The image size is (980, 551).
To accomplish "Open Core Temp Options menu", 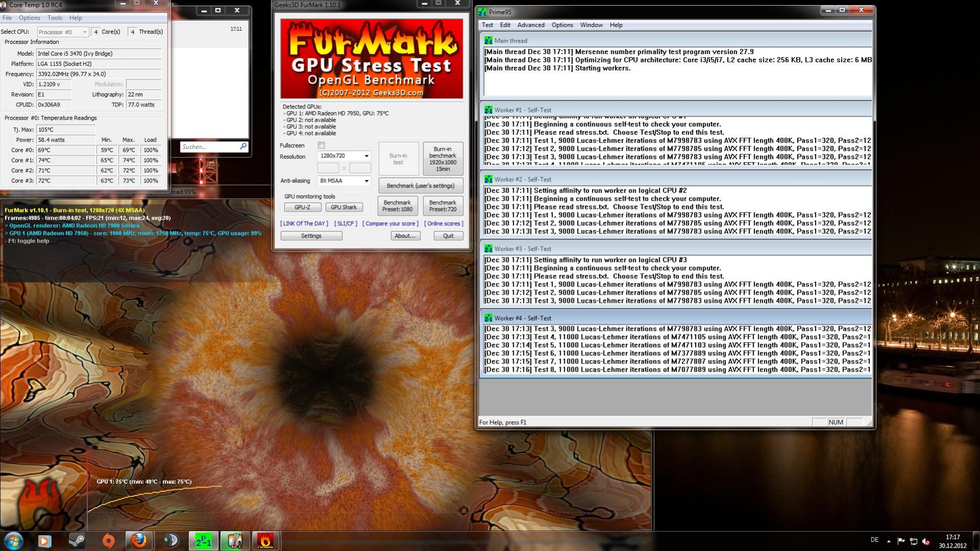I will tap(30, 18).
